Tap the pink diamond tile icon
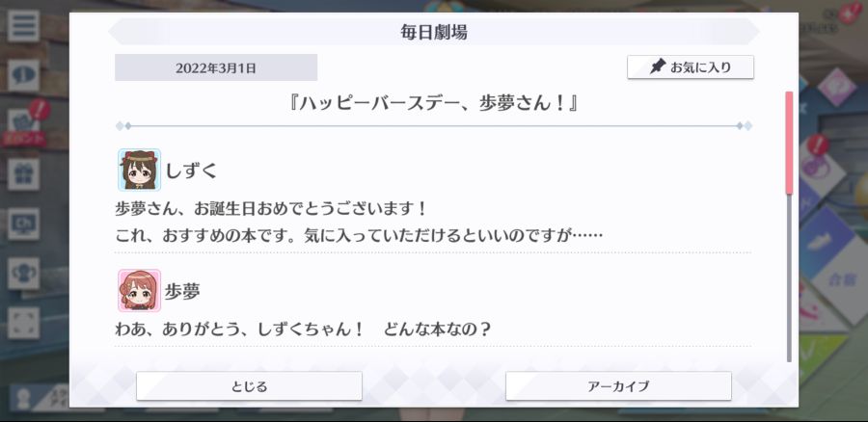Image resolution: width=868 pixels, height=422 pixels. 836,88
